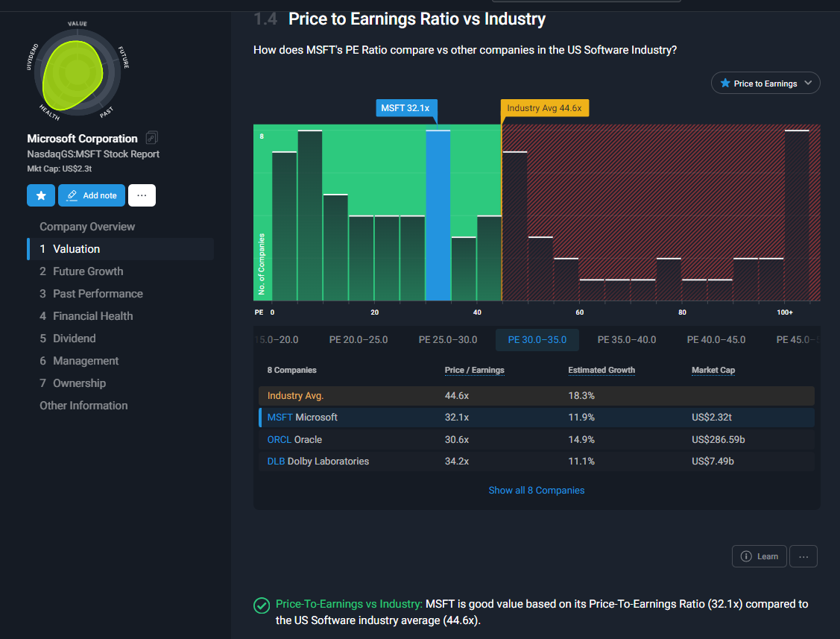Screen dimensions: 840x639
Task: Open the Price to Earnings dropdown
Action: pos(765,83)
